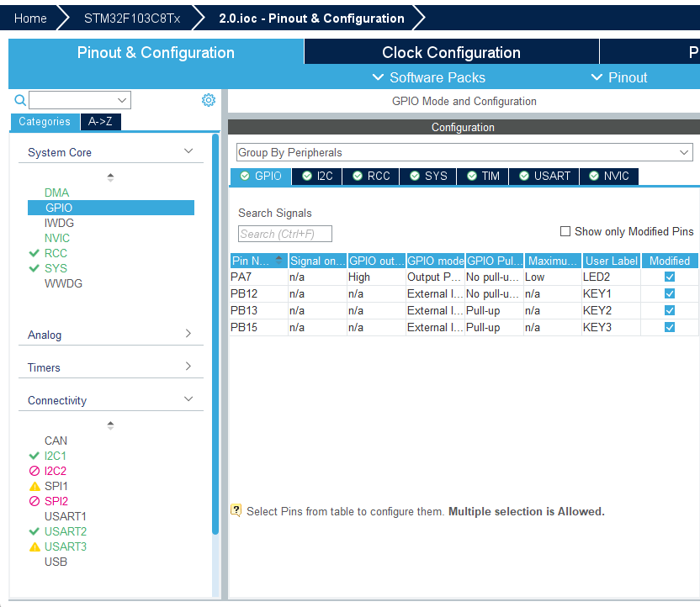Image resolution: width=700 pixels, height=607 pixels.
Task: Open the USART configuration tab
Action: [x=544, y=177]
